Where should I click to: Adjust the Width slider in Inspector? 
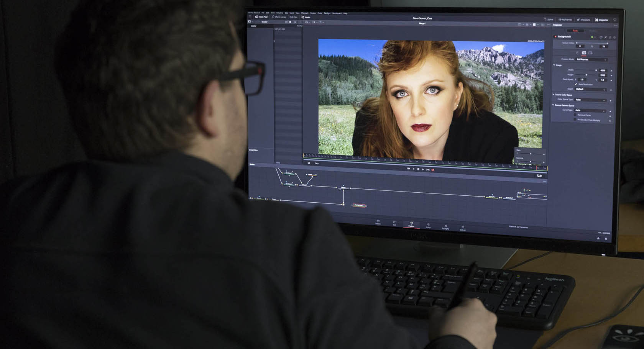[586, 70]
